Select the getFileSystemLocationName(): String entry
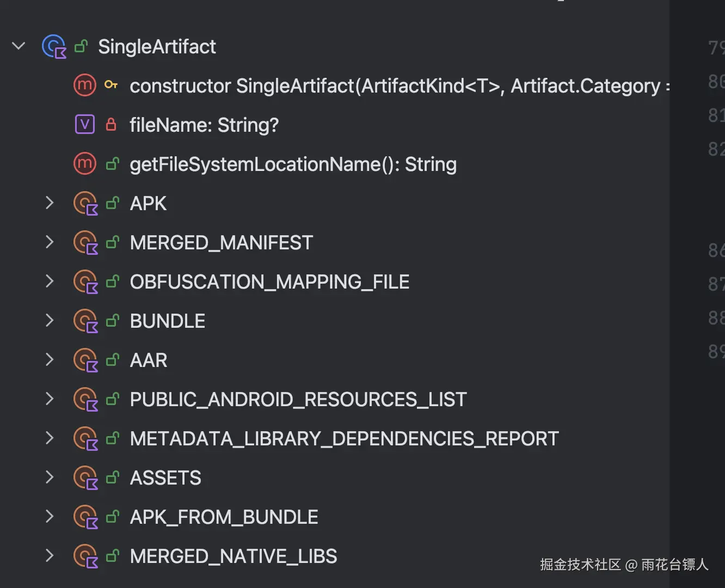This screenshot has width=725, height=588. coord(293,164)
